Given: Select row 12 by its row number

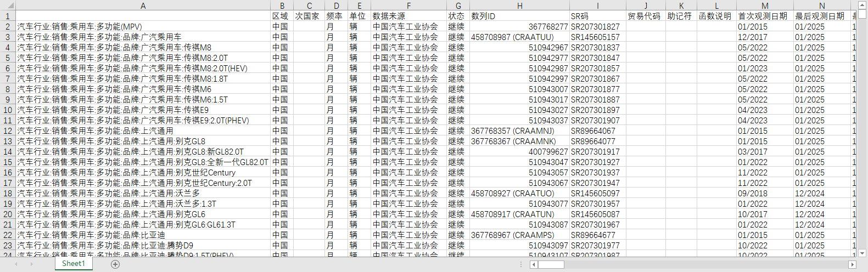Looking at the screenshot, I should tap(8, 131).
